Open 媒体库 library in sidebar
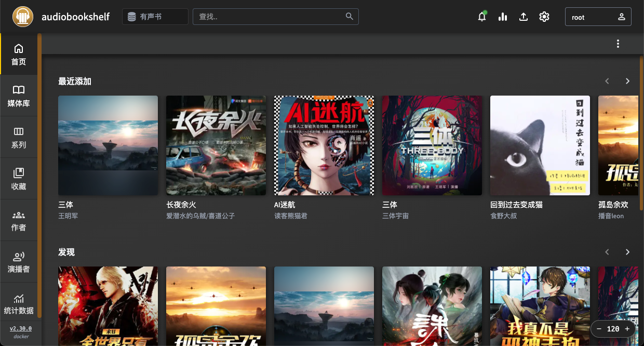Screen dimensions: 644x346 19,96
